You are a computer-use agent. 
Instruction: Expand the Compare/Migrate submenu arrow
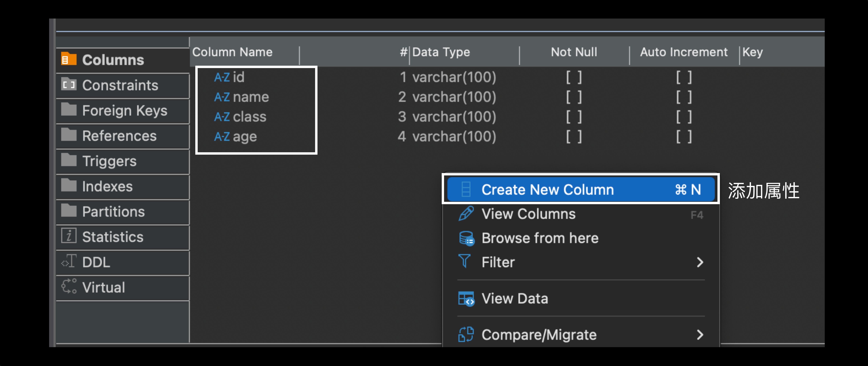pyautogui.click(x=700, y=335)
